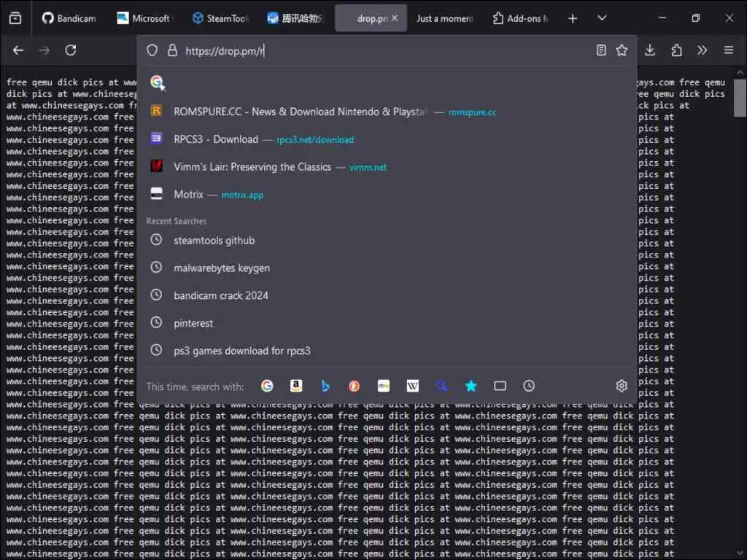Close the drop.pm tab

tap(395, 18)
